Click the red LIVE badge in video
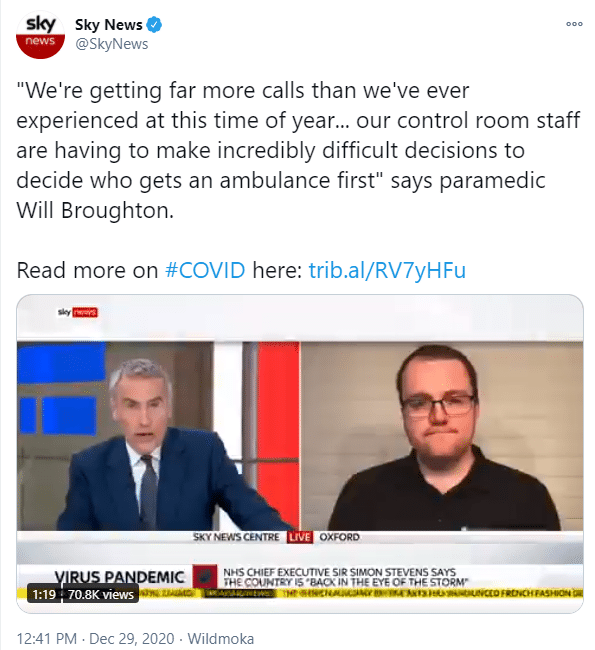Image resolution: width=595 pixels, height=650 pixels. 300,537
